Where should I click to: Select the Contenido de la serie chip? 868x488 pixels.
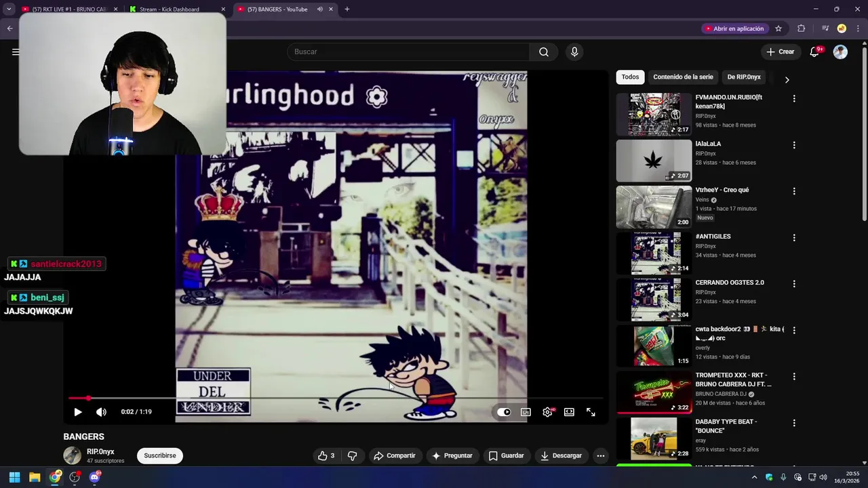683,77
